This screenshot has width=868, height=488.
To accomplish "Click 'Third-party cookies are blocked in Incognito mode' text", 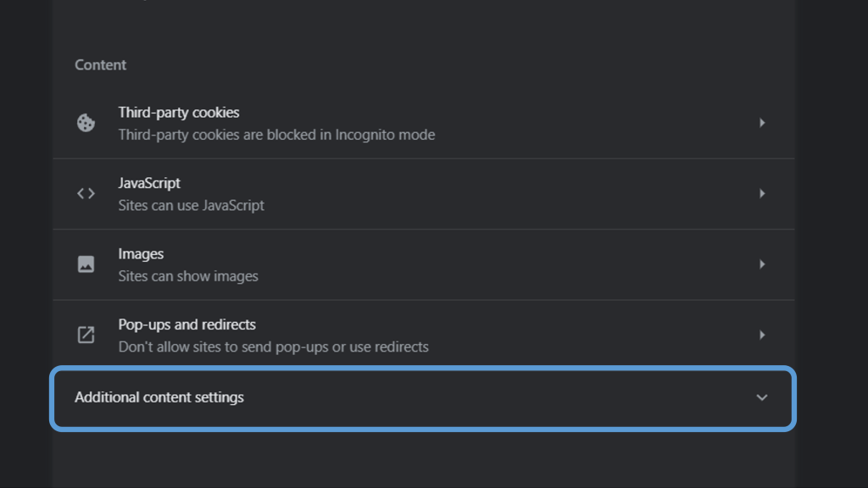I will pos(276,135).
